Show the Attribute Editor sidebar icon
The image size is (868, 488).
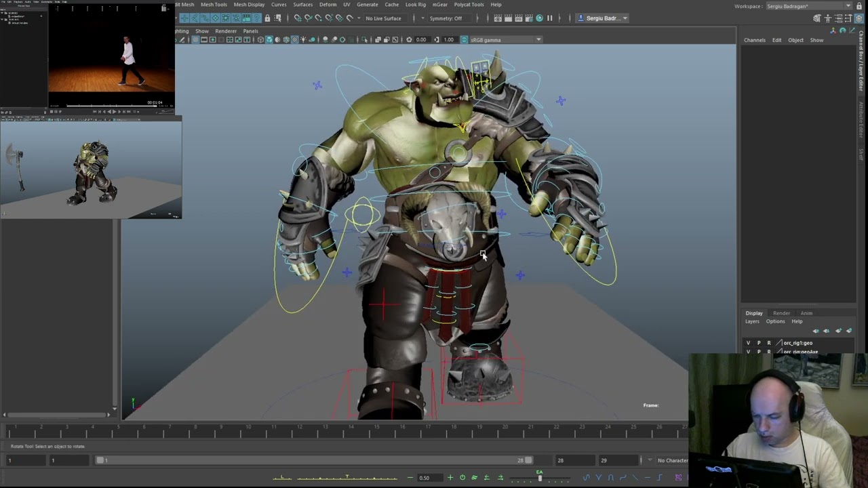point(838,18)
